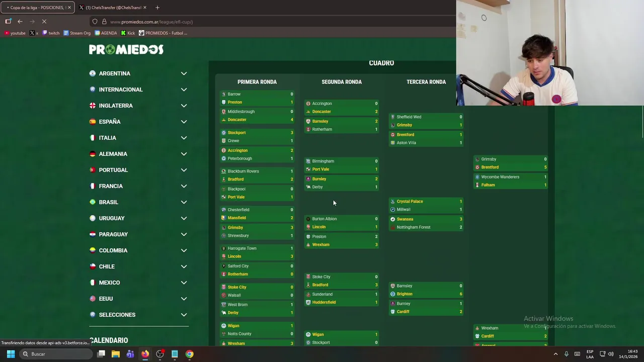Expand the Internacional menu chevron
644x362 pixels.
pyautogui.click(x=184, y=89)
